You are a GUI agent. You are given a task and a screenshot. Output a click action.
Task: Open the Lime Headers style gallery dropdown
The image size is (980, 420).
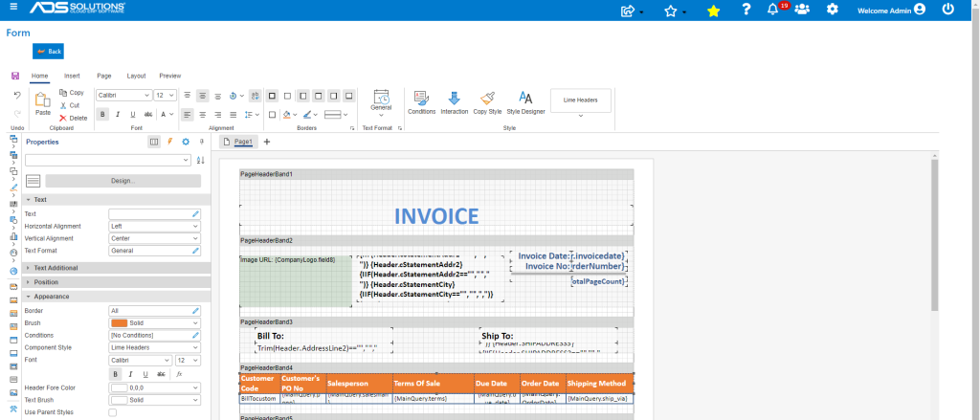tap(581, 115)
